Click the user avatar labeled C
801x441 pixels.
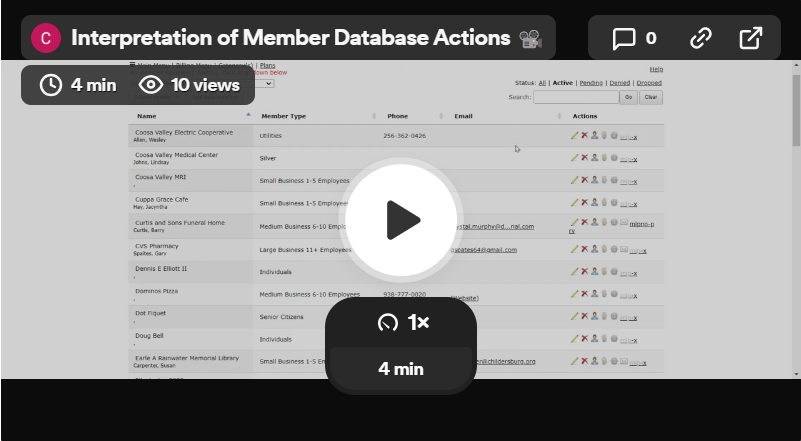point(45,38)
